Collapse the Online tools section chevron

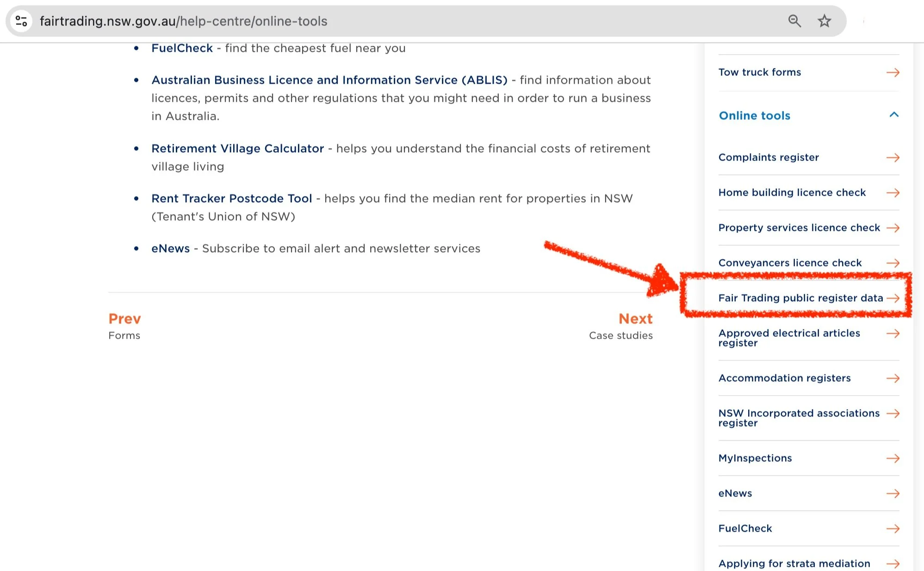click(894, 115)
